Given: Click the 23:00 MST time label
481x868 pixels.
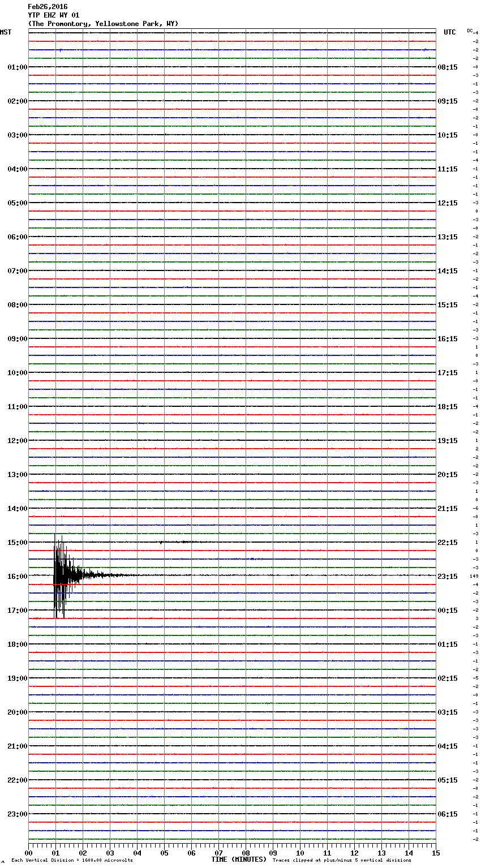Looking at the screenshot, I should pos(18,814).
